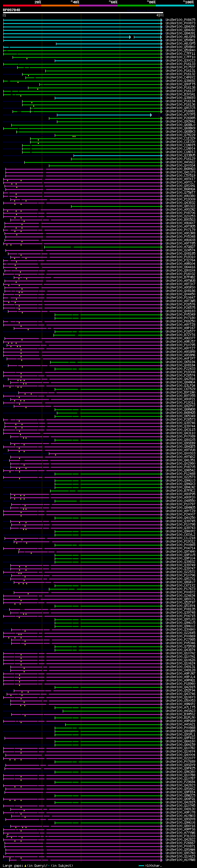Screen dimensions: 197x868
Task: Select the UniRef100_P07689 label
Action: click(180, 761)
